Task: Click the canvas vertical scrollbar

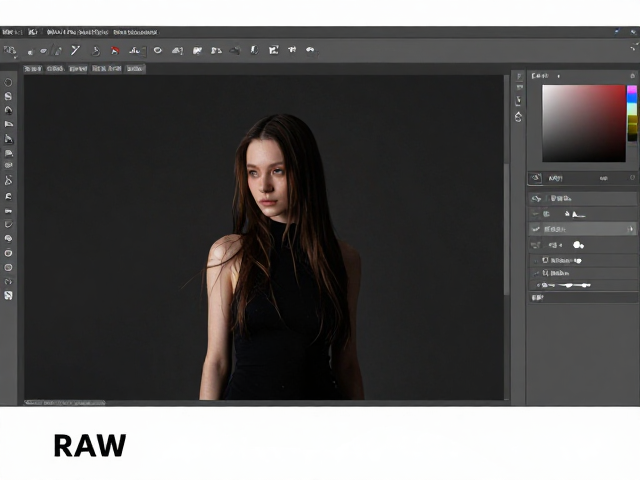Action: [x=507, y=229]
